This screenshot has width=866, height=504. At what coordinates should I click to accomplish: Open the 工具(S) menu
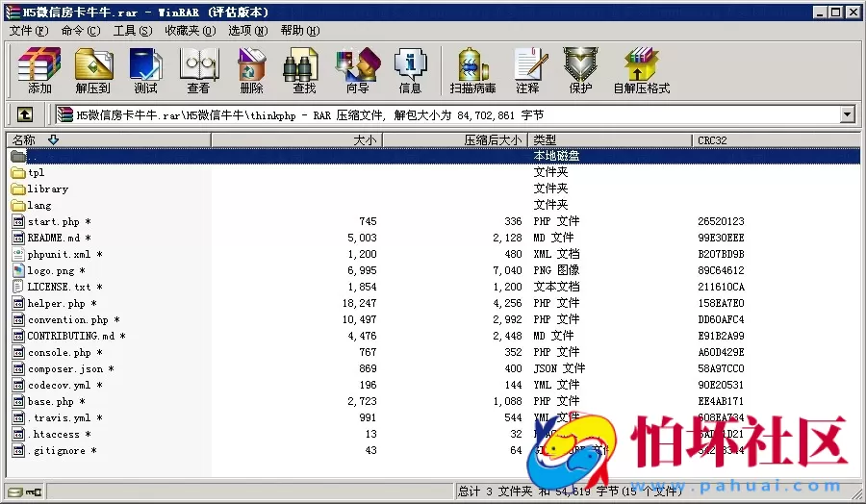click(x=133, y=31)
